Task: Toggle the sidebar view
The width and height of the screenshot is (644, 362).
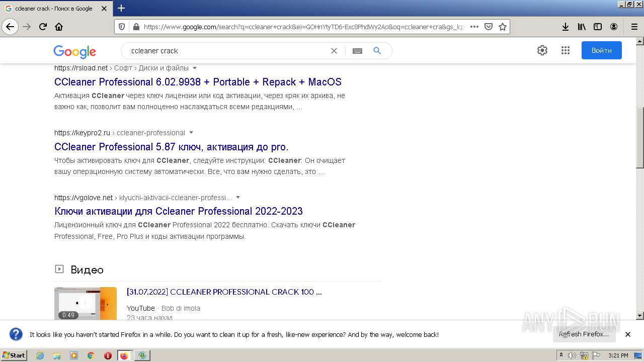Action: [598, 27]
